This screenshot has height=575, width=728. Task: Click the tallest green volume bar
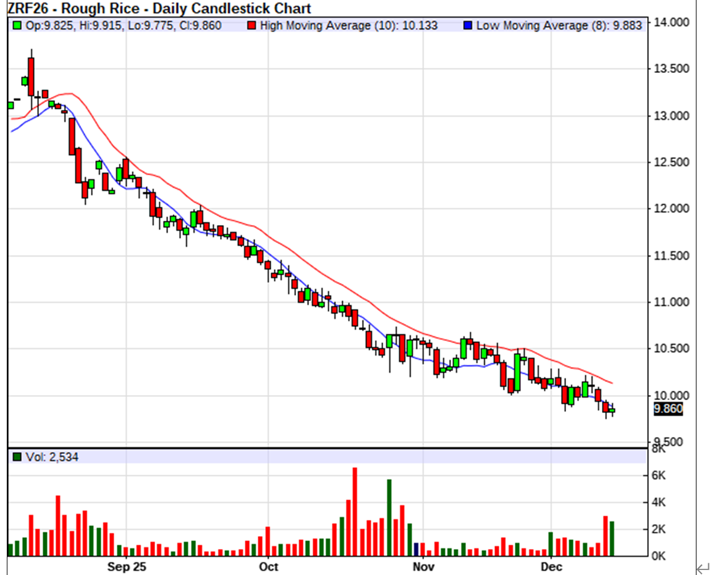pos(389,517)
